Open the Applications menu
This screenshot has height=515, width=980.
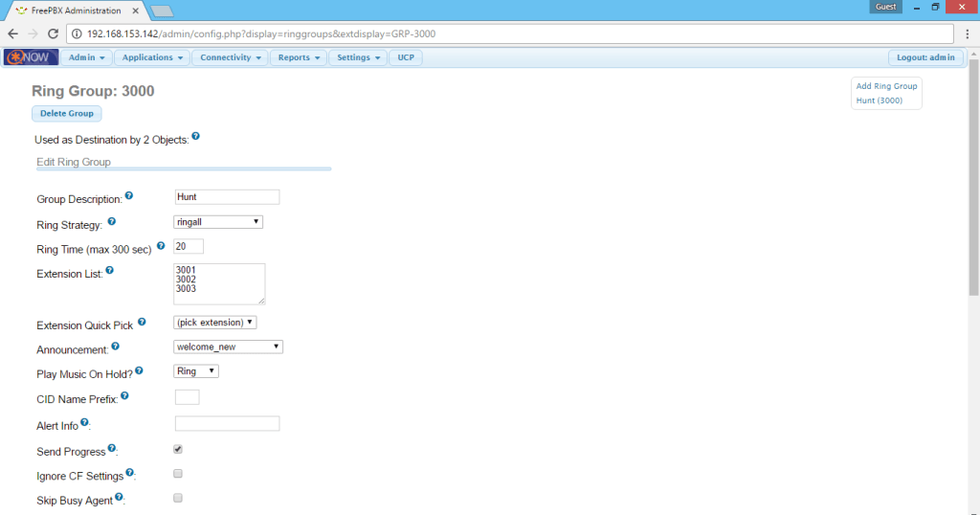(x=152, y=57)
